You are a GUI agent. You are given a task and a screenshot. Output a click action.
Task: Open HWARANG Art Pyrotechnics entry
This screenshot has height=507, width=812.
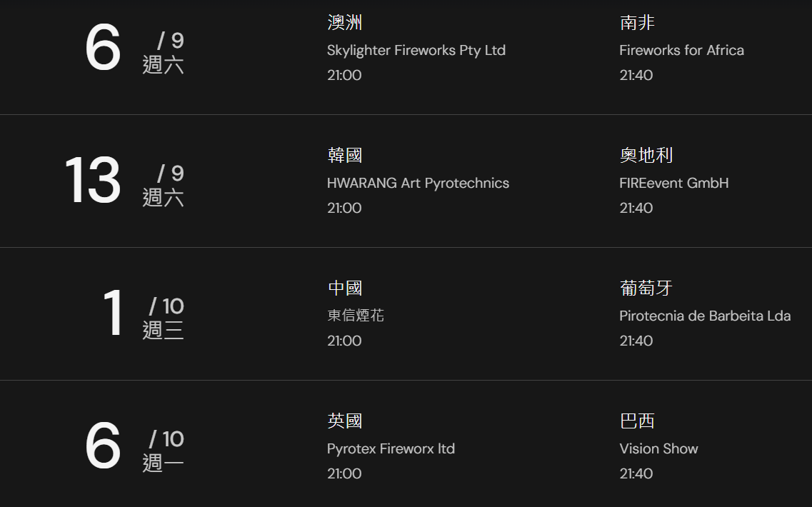click(418, 184)
